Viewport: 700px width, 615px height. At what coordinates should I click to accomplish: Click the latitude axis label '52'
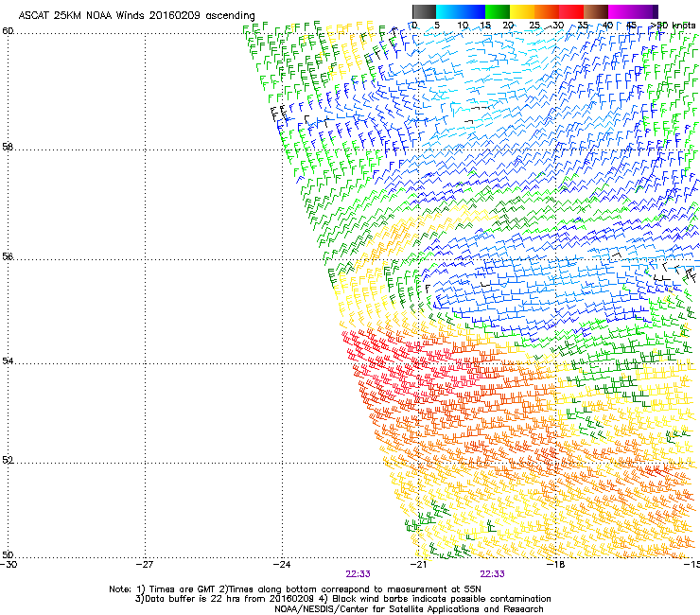[x=8, y=460]
